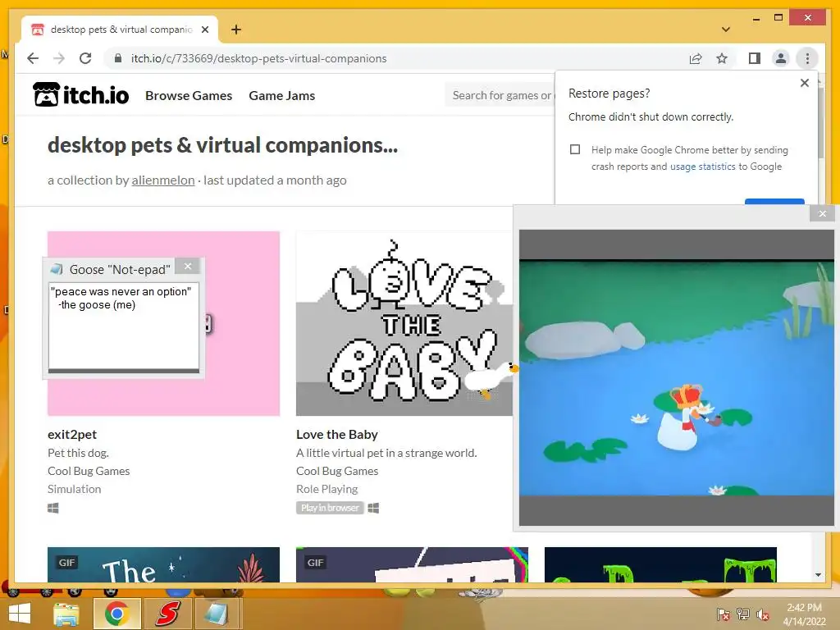
Task: Click the network tray icon
Action: tap(742, 614)
